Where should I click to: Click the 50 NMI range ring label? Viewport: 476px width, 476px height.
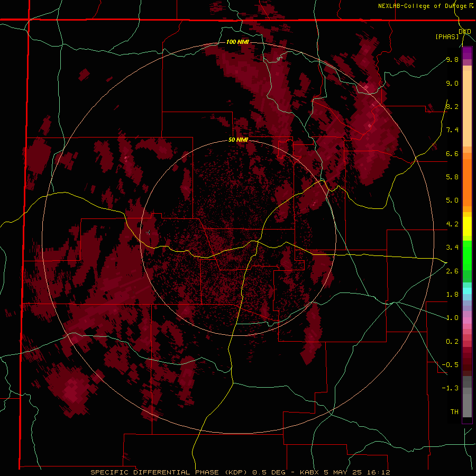pos(238,140)
